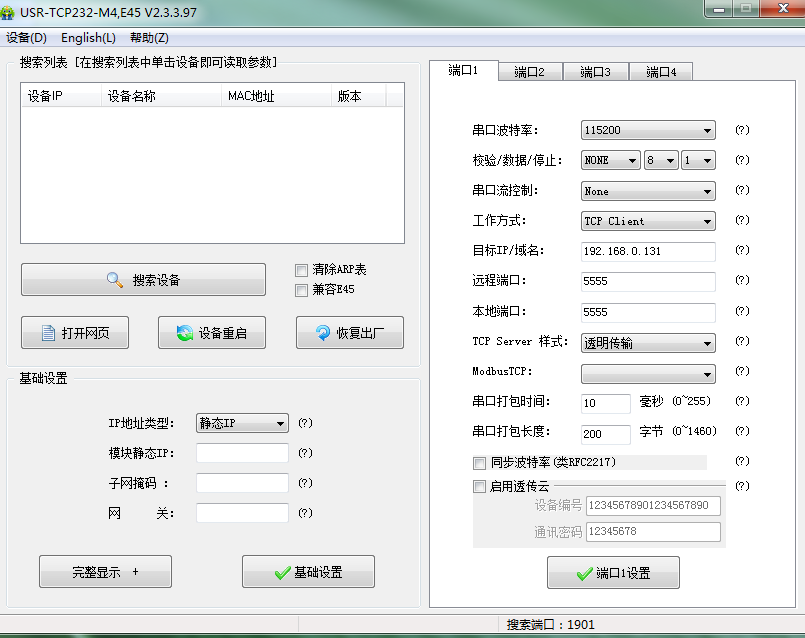This screenshot has width=805, height=638.
Task: Click the restart icon on 设备重启
Action: [x=184, y=334]
